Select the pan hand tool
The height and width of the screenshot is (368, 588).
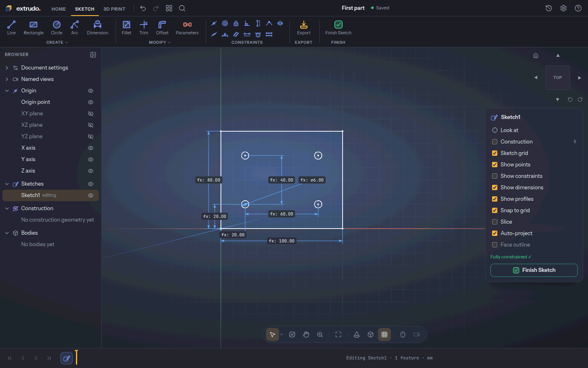(x=306, y=334)
